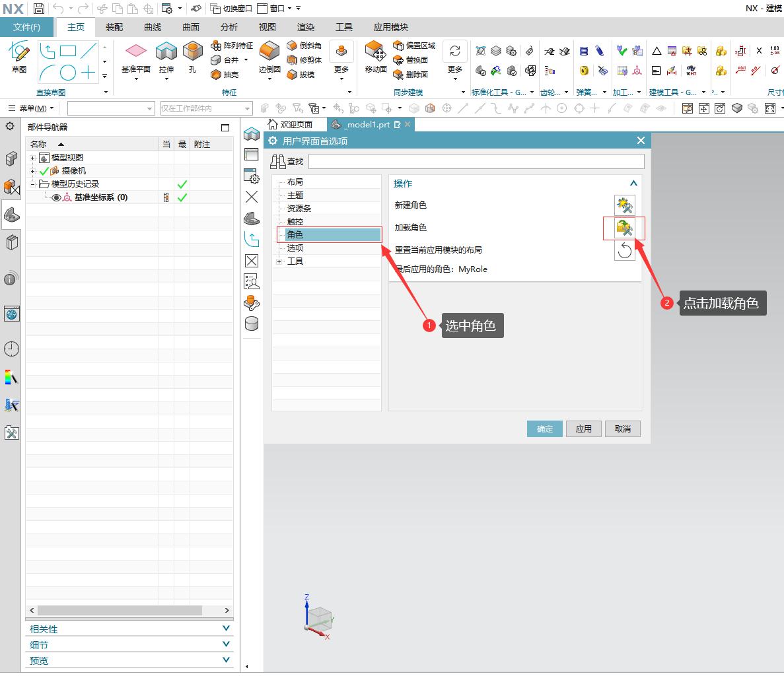Image resolution: width=784 pixels, height=686 pixels.
Task: Click the 取消 button
Action: tap(622, 429)
